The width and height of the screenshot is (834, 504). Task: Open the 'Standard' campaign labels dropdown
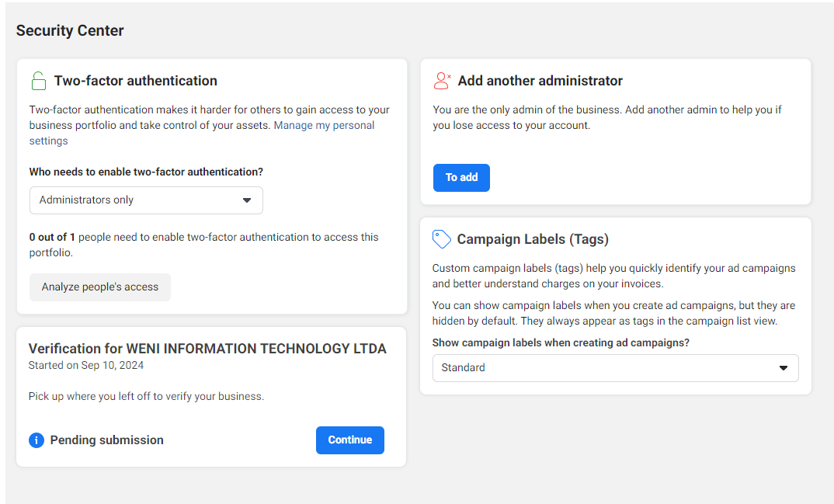(x=615, y=368)
